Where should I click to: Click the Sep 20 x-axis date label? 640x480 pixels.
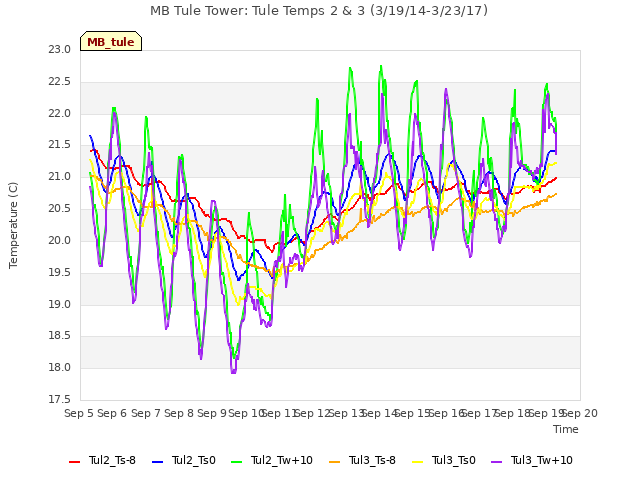(x=580, y=413)
